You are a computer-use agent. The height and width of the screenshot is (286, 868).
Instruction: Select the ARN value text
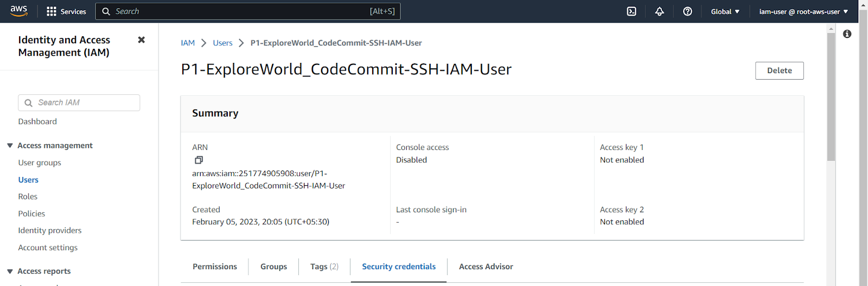[x=269, y=179]
